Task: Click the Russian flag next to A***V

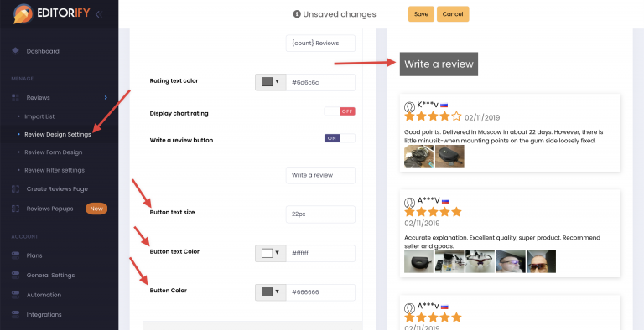Action: [x=445, y=201]
